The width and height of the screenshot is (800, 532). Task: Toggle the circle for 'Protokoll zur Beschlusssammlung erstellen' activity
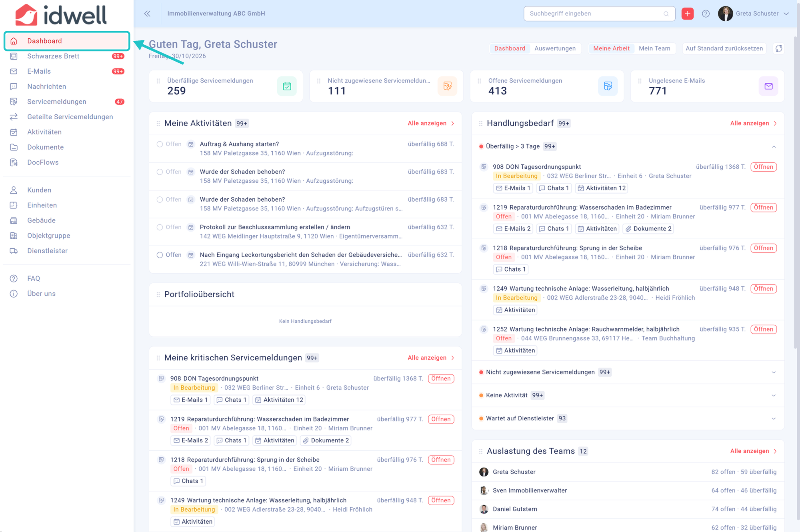click(160, 227)
